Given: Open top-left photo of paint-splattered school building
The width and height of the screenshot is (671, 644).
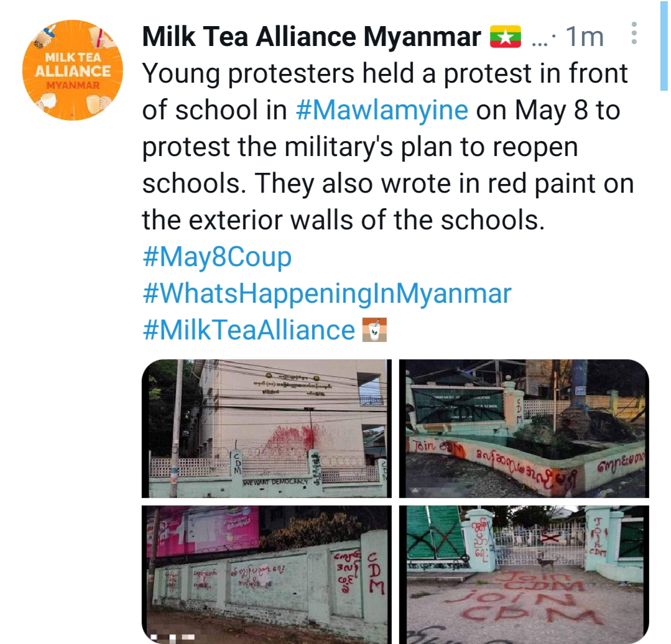Looking at the screenshot, I should [x=267, y=428].
